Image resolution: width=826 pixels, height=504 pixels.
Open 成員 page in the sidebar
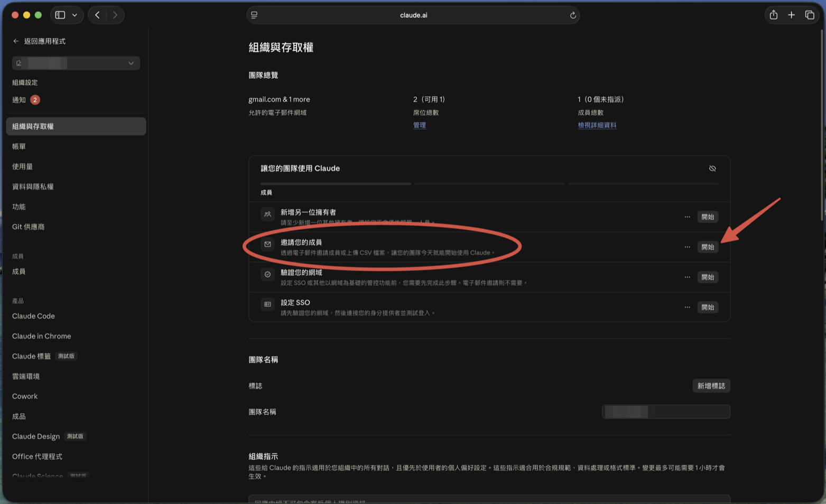(19, 272)
